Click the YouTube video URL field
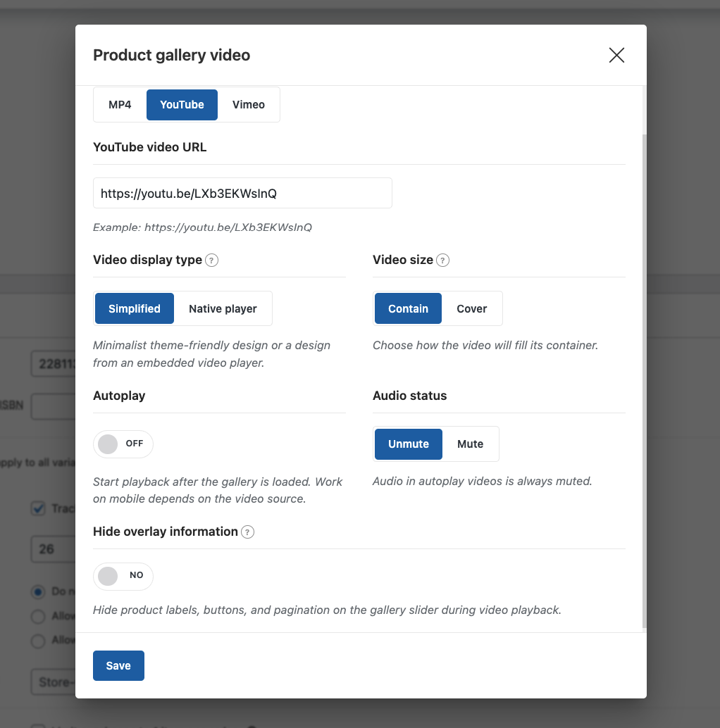This screenshot has width=720, height=728. pos(242,193)
